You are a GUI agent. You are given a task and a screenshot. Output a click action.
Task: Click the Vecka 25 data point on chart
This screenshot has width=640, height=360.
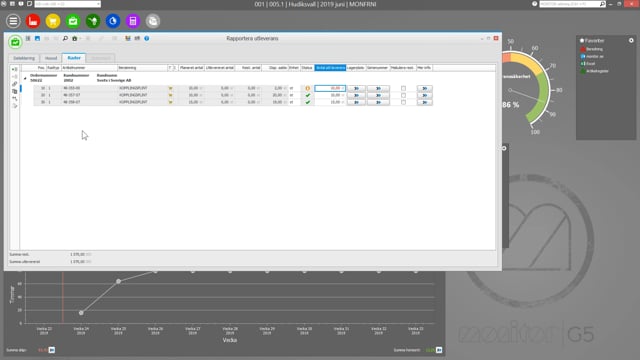(x=118, y=281)
